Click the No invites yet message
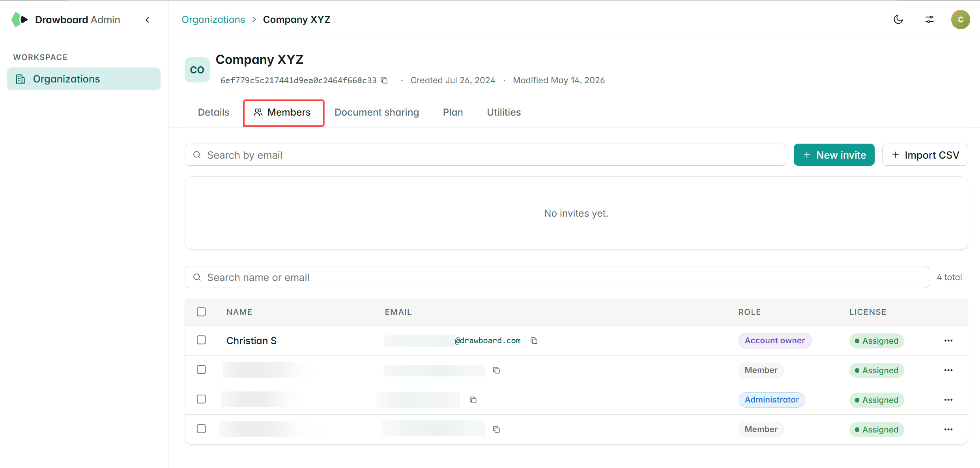Image resolution: width=980 pixels, height=468 pixels. click(x=576, y=213)
